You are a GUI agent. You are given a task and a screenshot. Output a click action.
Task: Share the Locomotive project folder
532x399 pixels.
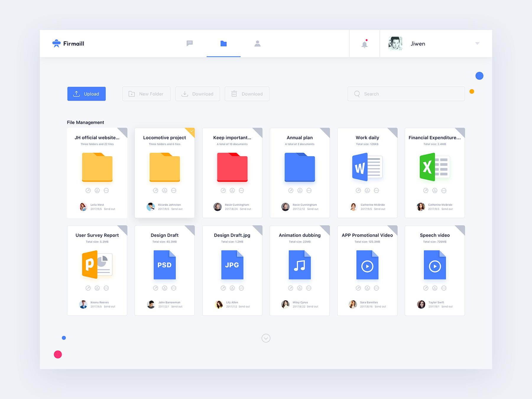click(x=155, y=190)
